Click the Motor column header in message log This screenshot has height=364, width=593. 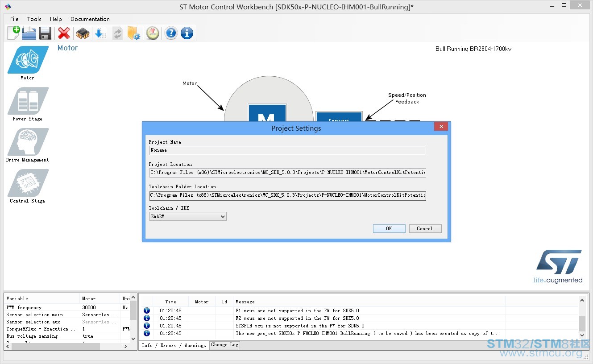[202, 302]
